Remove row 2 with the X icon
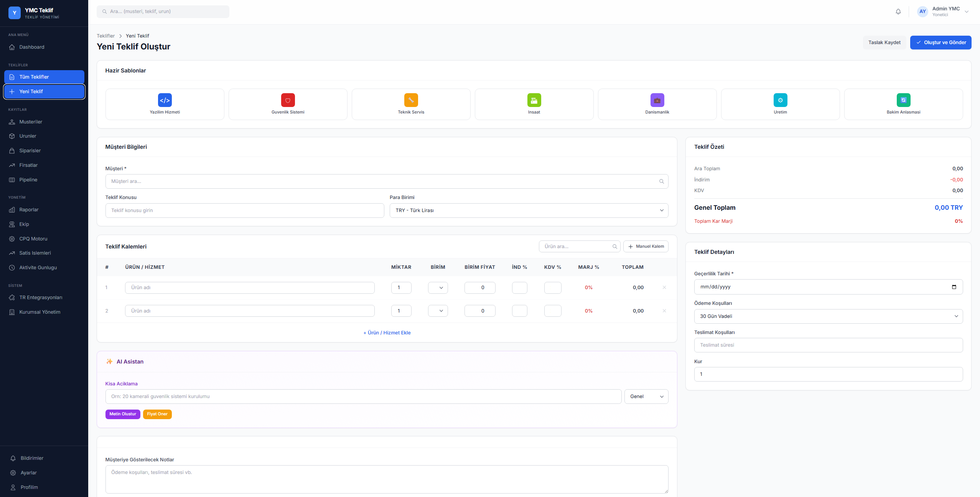This screenshot has height=497, width=980. 664,311
